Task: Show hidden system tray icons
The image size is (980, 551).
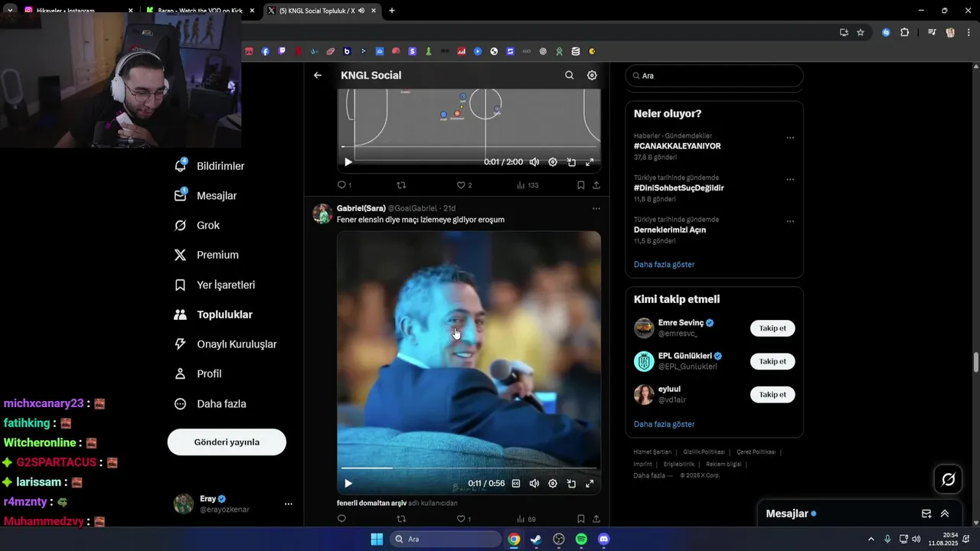Action: (x=871, y=540)
